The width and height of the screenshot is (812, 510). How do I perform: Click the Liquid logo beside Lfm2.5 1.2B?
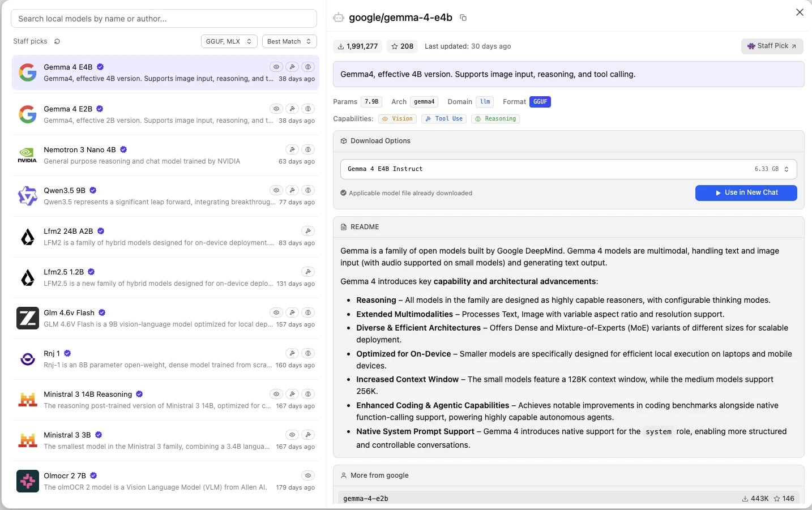pos(28,277)
